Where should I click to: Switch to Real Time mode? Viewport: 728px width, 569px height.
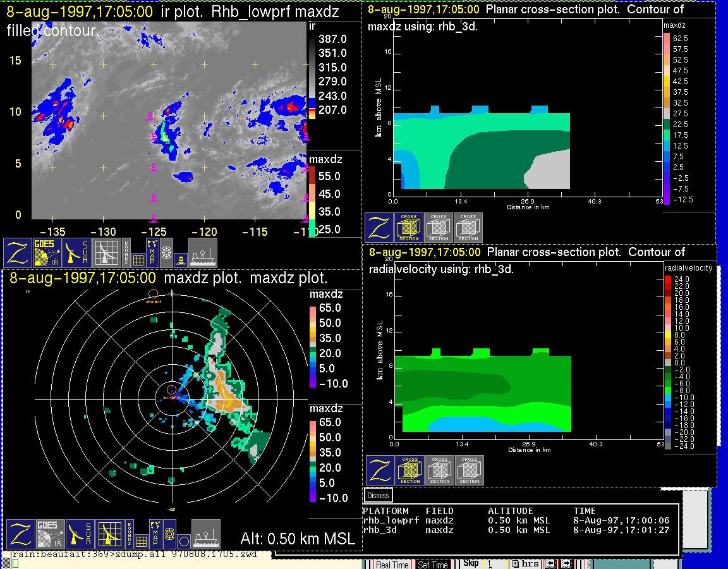pyautogui.click(x=392, y=565)
